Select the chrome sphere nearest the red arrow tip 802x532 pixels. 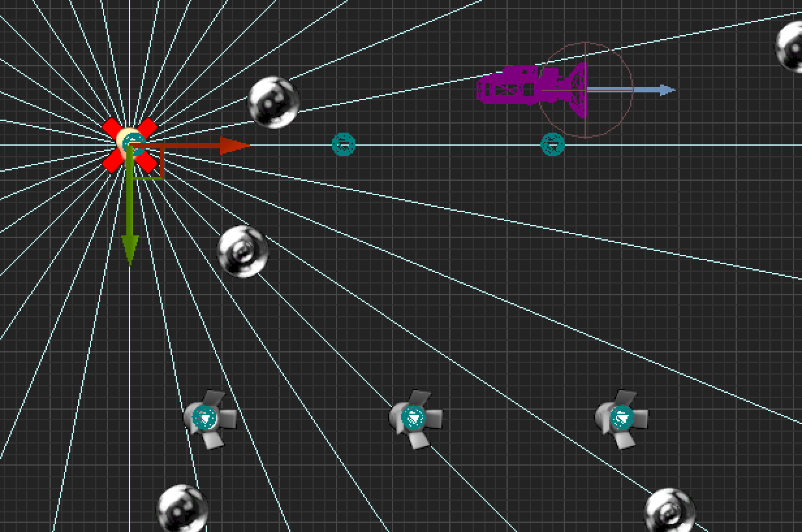pos(274,102)
